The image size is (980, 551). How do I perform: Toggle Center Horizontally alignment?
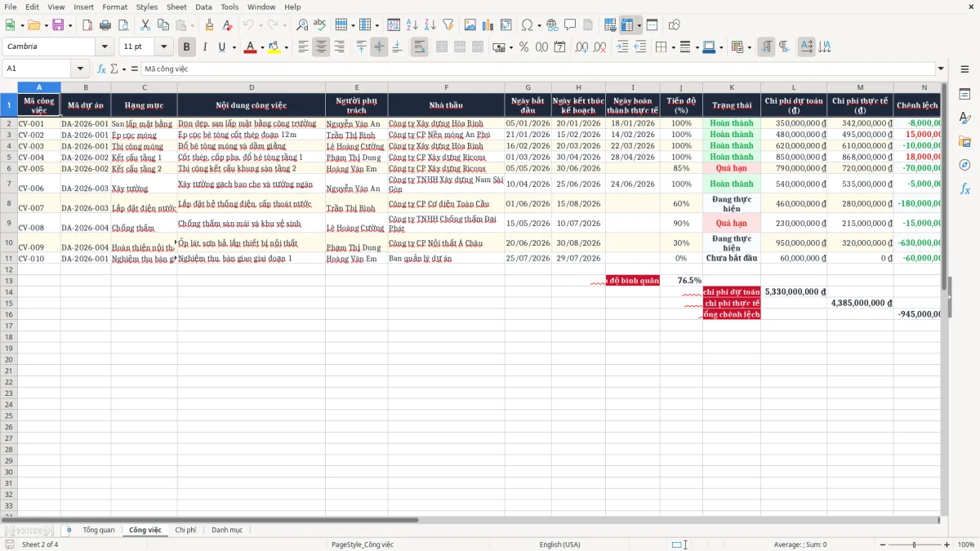(x=321, y=47)
